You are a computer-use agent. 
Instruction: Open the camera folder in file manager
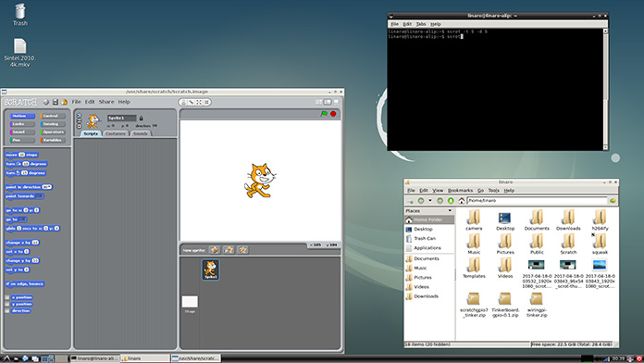pyautogui.click(x=474, y=220)
